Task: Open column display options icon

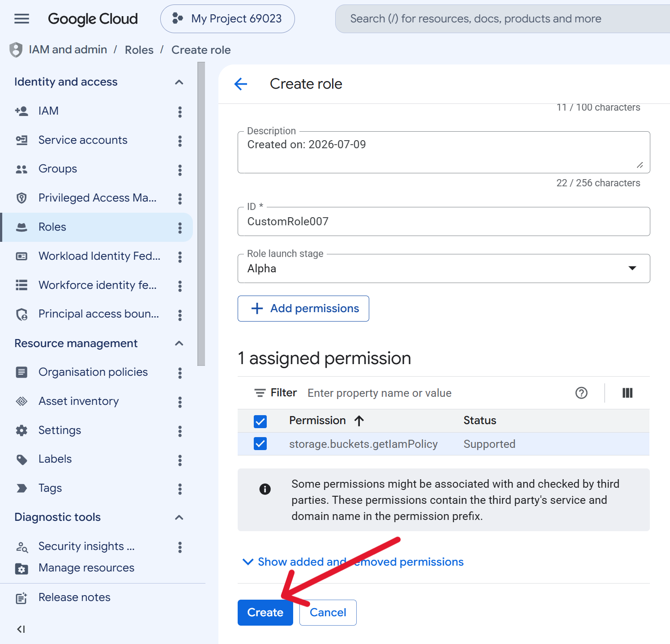Action: tap(627, 393)
